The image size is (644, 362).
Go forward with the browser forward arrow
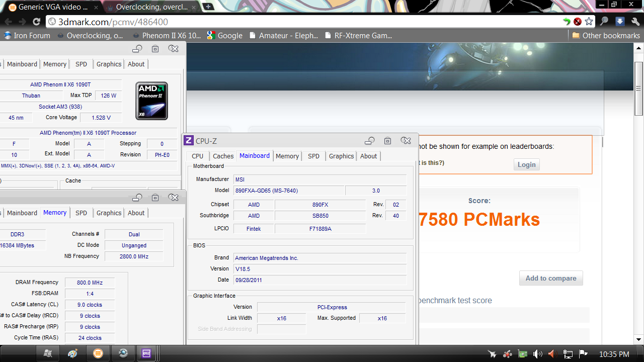(22, 22)
